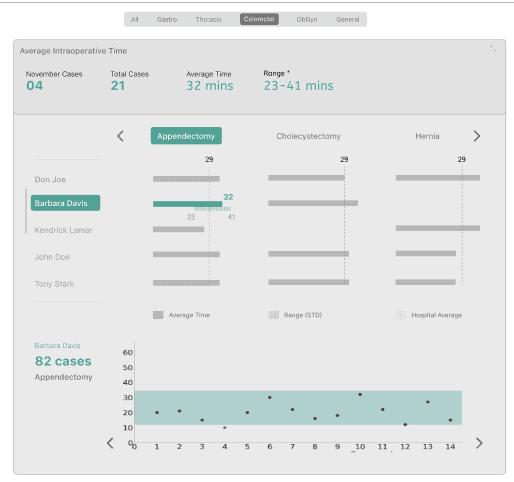The width and height of the screenshot is (514, 482).
Task: Click the green 32 value label
Action: 228,197
